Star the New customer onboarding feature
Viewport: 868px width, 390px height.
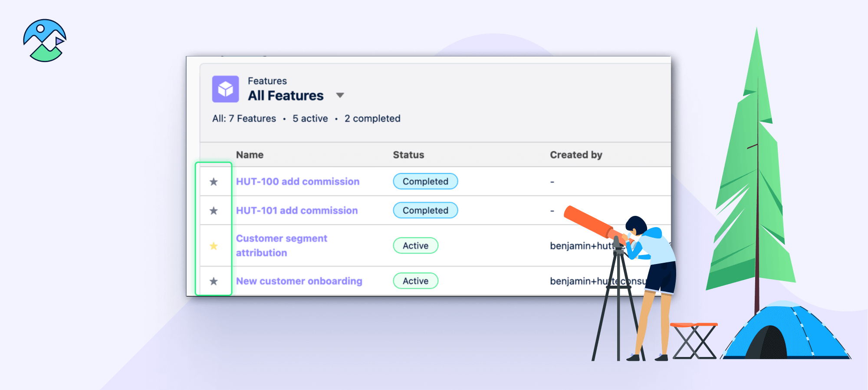pos(214,281)
